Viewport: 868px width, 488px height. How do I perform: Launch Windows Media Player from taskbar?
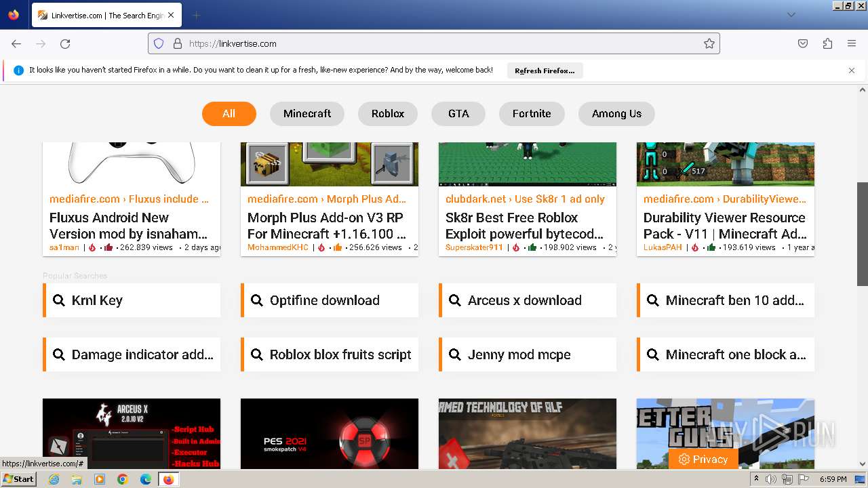(100, 479)
